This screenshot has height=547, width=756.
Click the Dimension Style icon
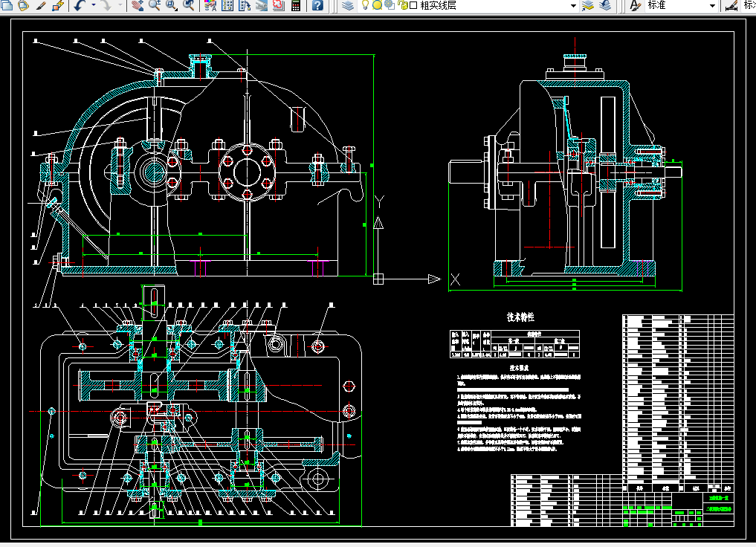tap(731, 6)
